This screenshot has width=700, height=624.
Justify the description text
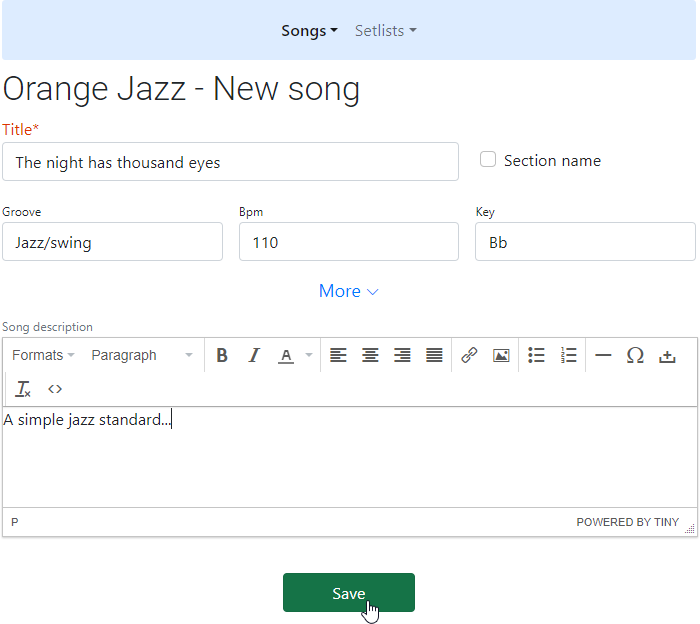click(x=434, y=355)
